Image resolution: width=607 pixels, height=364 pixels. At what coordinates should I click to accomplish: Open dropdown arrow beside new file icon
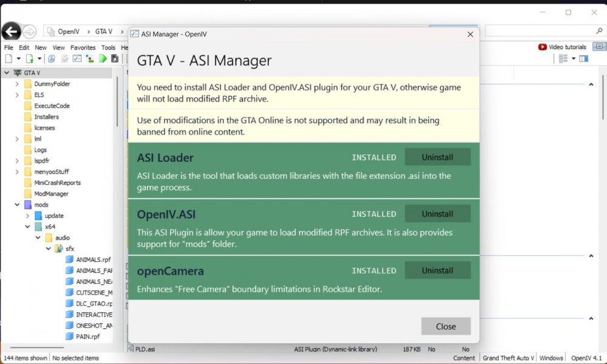click(x=18, y=59)
